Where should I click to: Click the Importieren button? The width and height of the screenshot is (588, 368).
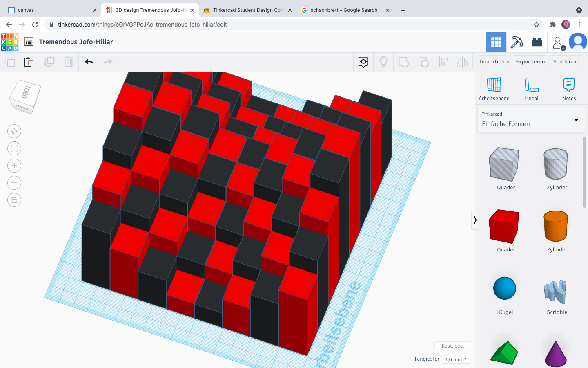coord(494,62)
